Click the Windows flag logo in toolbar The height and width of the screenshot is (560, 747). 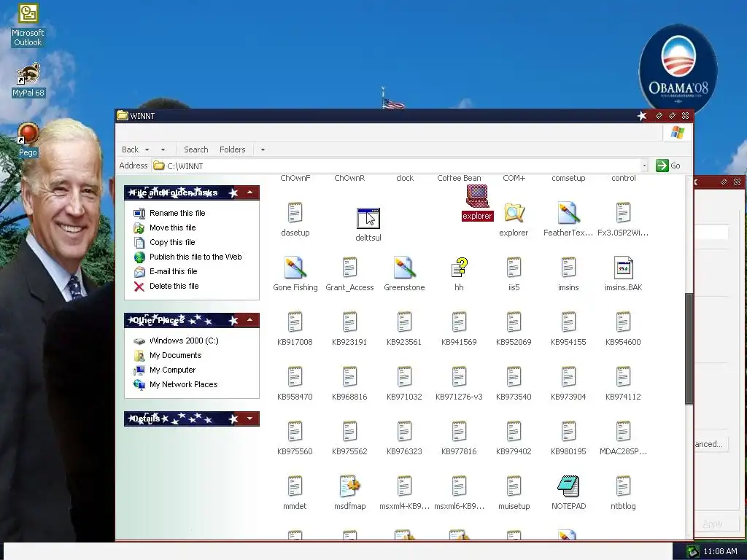coord(678,133)
